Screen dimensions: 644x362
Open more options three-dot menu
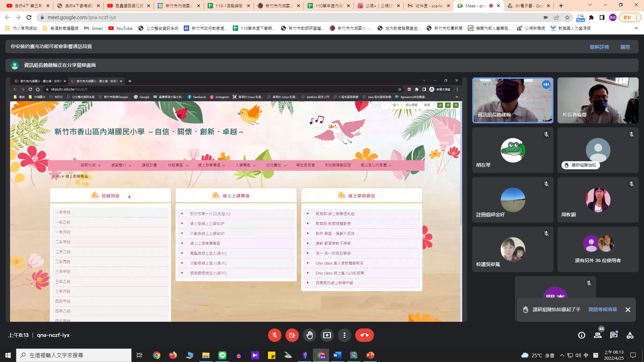coord(344,335)
